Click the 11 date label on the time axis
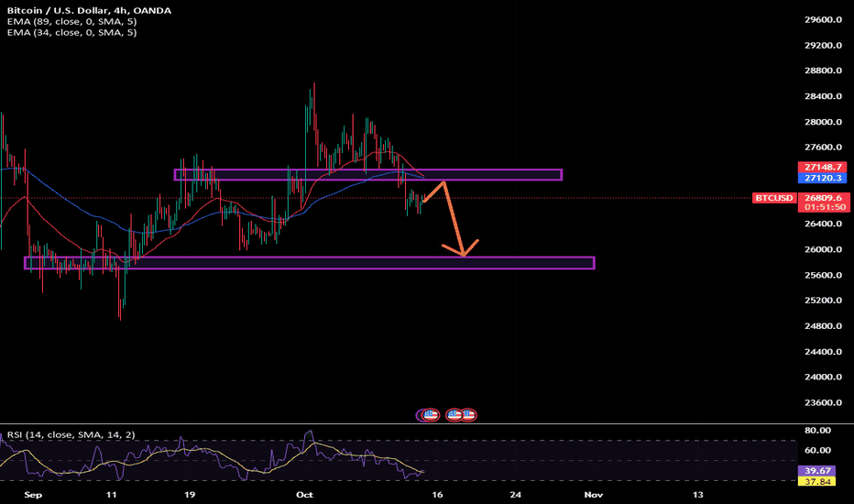The image size is (854, 504). pos(111,495)
